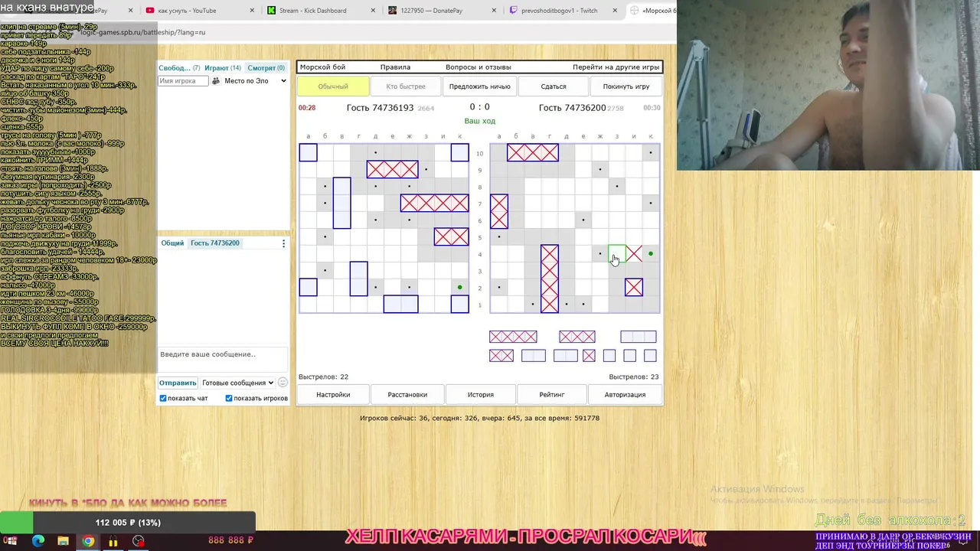This screenshot has height=551, width=980.
Task: Click 'Предложить ничью' button
Action: click(x=479, y=86)
